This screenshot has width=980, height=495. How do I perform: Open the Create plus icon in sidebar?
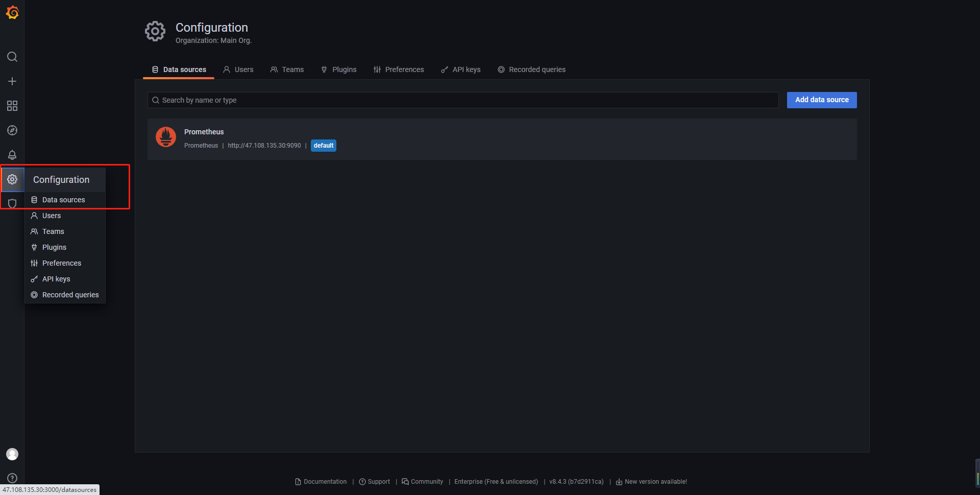[x=12, y=81]
